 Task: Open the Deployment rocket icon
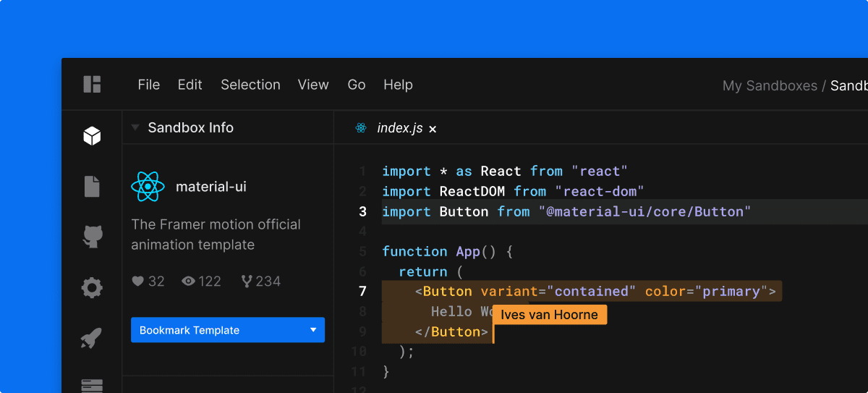click(x=92, y=338)
